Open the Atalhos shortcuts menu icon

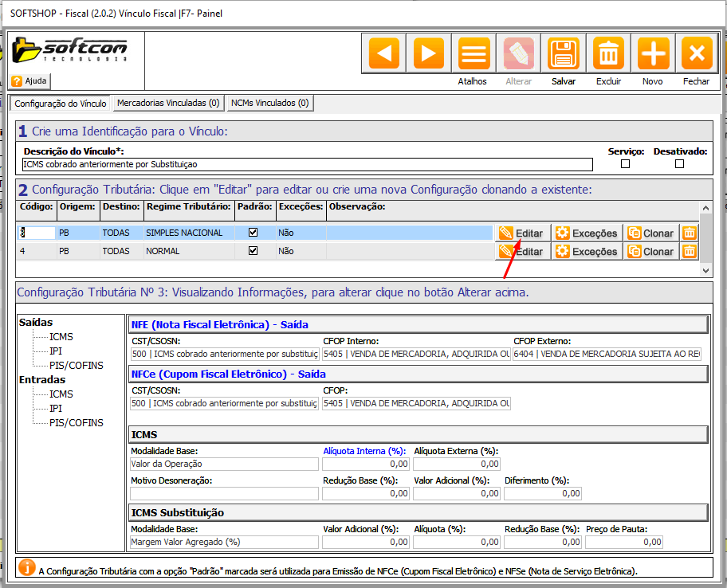[x=473, y=54]
